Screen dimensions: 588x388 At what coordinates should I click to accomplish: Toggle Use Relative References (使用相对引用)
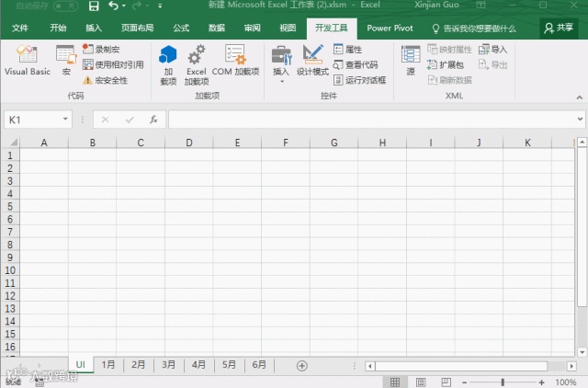(113, 64)
